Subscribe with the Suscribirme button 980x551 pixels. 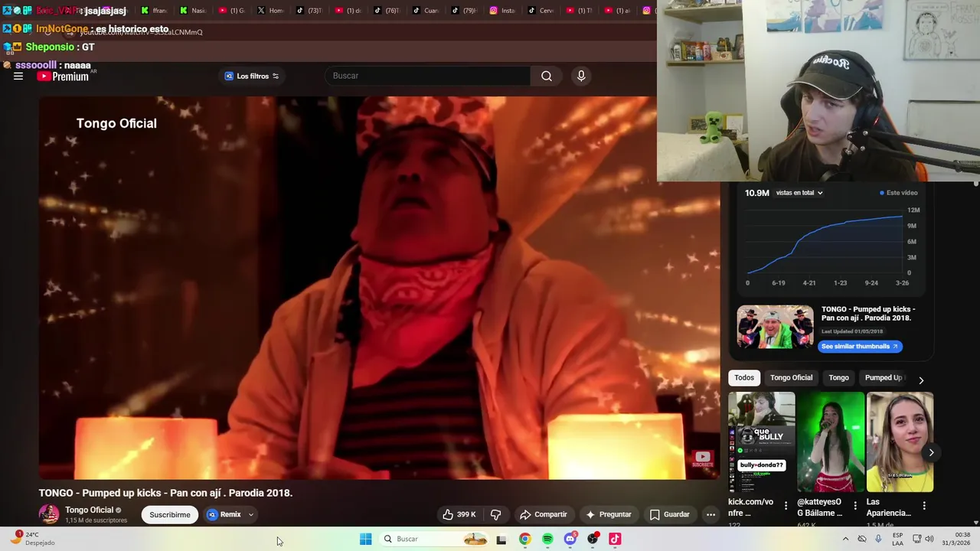[x=170, y=514]
